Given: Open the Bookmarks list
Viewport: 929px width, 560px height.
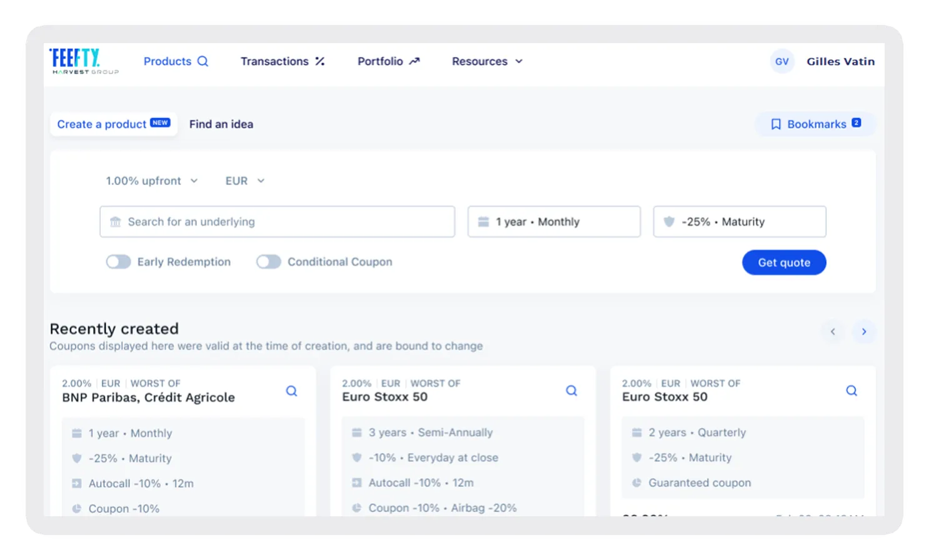Looking at the screenshot, I should [x=815, y=124].
